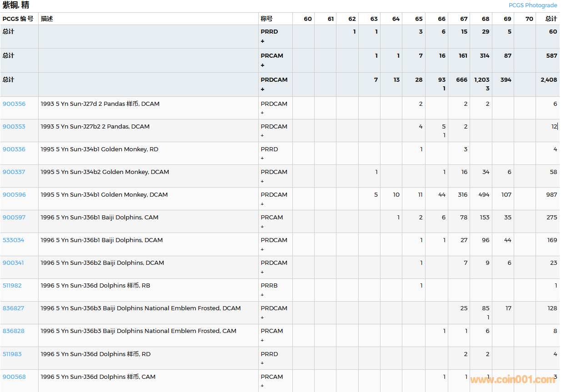
Task: Open the PCGS Photograde link
Action: (532, 5)
